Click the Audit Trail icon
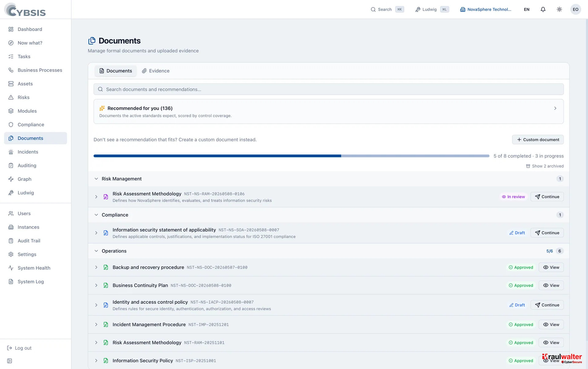The image size is (588, 369). (11, 241)
